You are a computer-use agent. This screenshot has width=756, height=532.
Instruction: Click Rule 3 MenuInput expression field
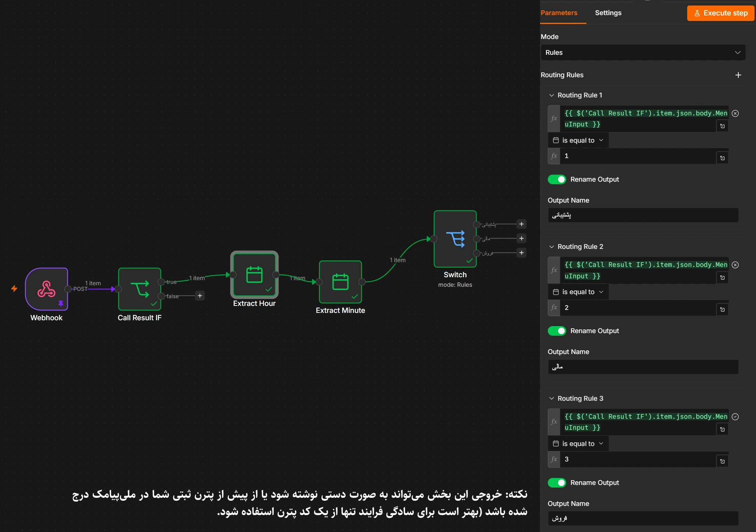[644, 422]
